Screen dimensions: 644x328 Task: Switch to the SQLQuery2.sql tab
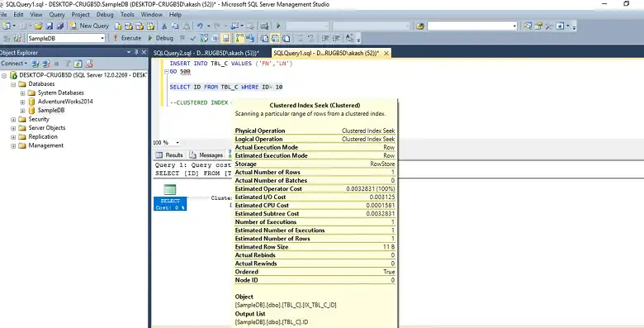point(206,53)
